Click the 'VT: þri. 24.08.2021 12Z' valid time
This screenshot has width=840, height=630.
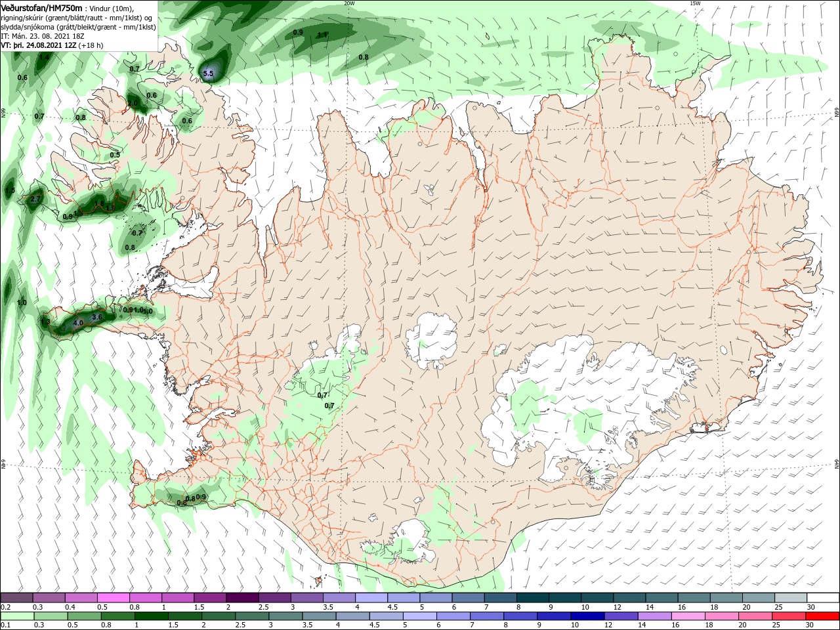pos(39,45)
